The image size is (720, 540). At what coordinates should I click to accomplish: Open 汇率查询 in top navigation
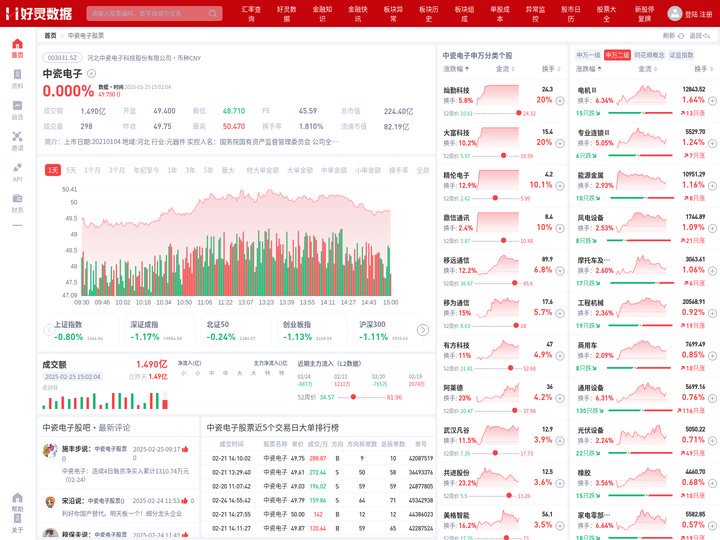(251, 14)
